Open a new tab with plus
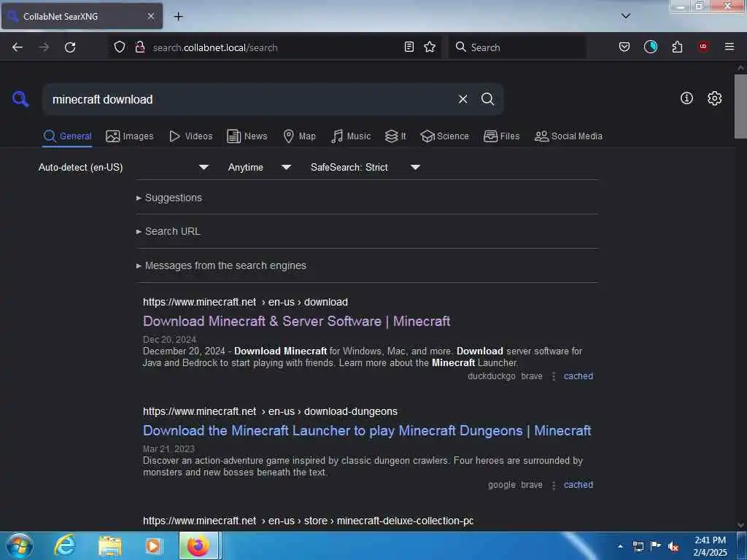 pos(178,17)
